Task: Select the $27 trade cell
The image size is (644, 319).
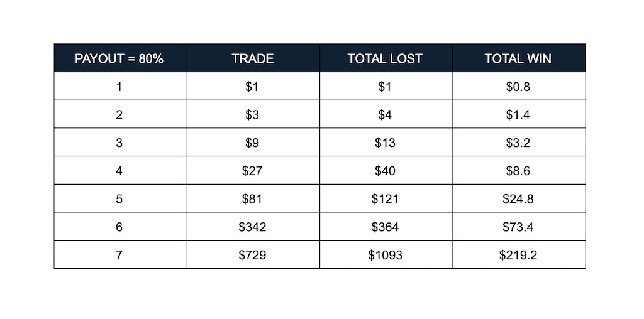Action: 253,171
